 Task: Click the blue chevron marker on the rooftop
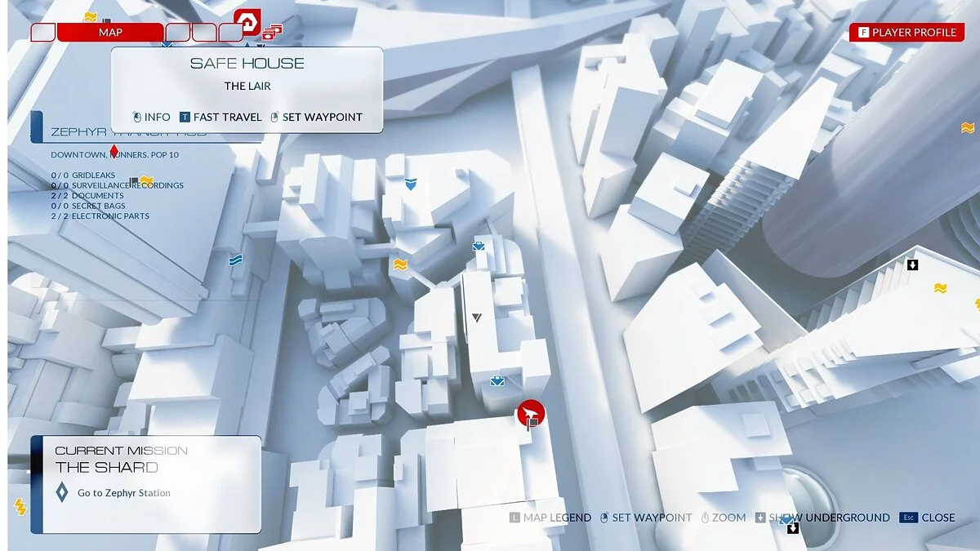(x=411, y=184)
